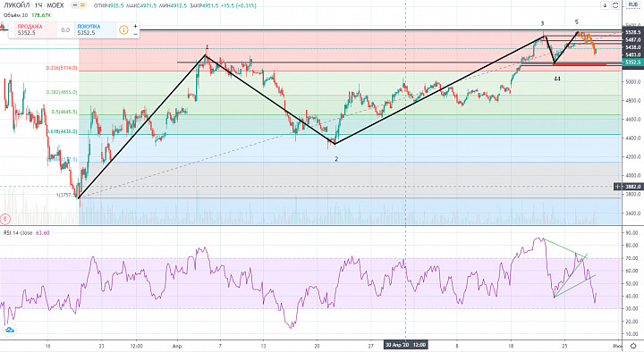Click the crosshair price label 3882.0

click(x=633, y=187)
